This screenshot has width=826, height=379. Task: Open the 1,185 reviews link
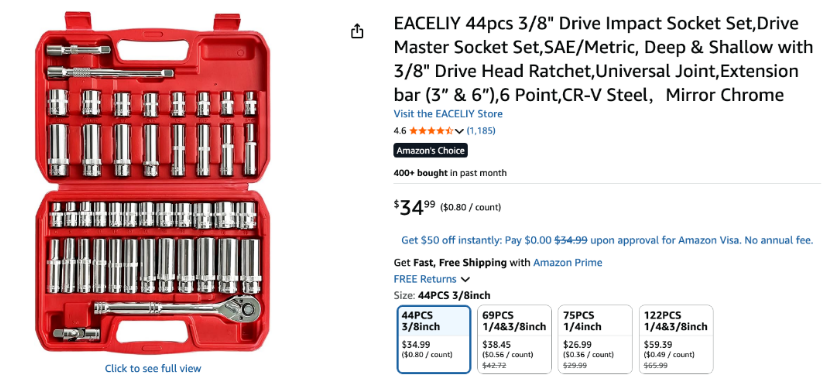coord(481,131)
